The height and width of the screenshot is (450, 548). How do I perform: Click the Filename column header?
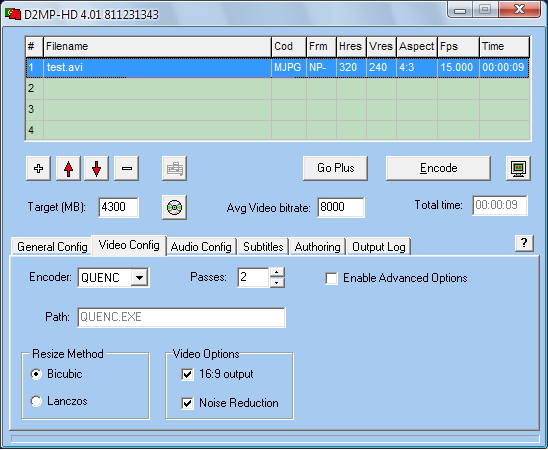(157, 46)
